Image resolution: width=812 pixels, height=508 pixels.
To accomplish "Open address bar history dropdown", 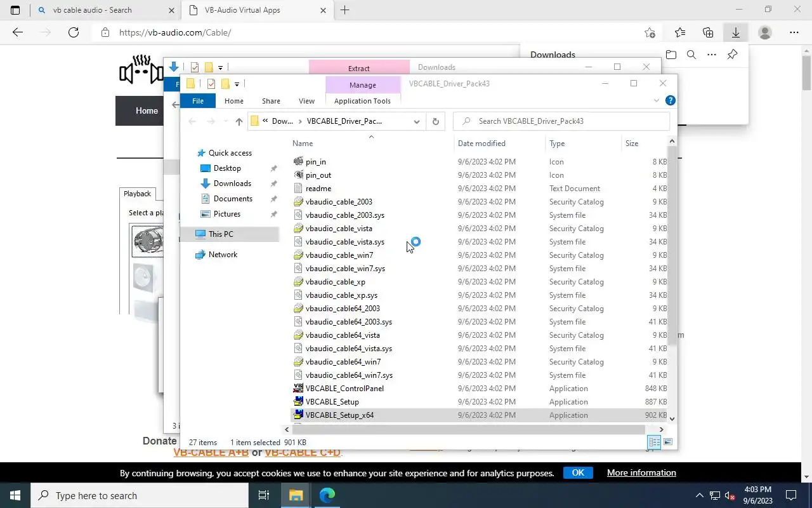I will pyautogui.click(x=416, y=121).
